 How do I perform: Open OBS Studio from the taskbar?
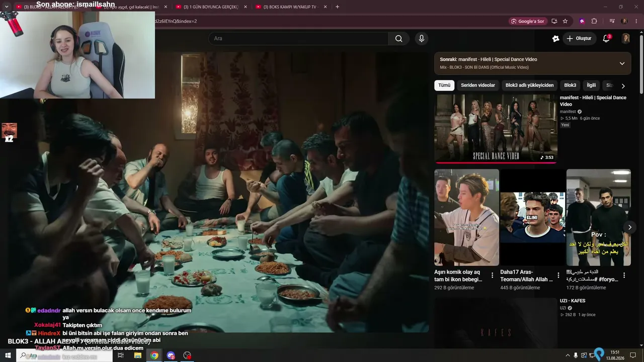pyautogui.click(x=188, y=355)
